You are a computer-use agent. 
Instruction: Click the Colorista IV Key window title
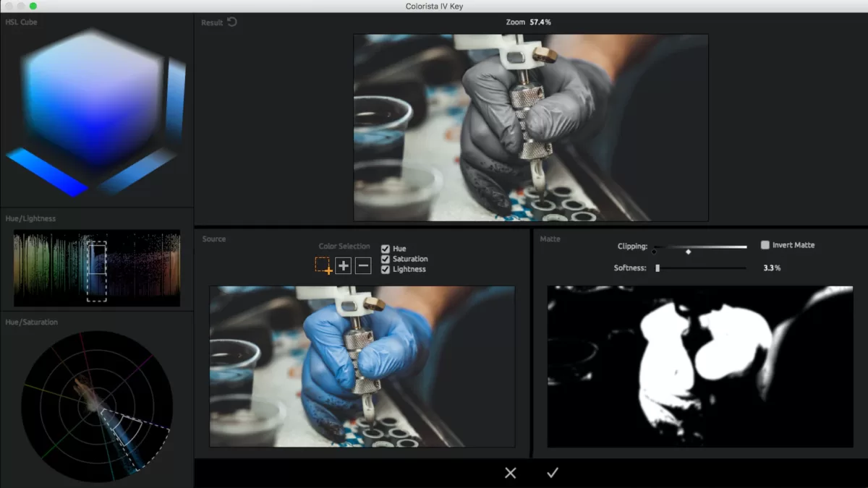[434, 7]
